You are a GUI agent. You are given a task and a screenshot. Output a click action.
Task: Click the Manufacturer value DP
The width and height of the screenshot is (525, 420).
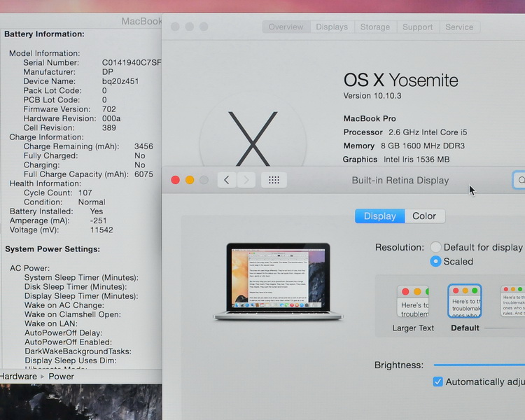click(108, 72)
